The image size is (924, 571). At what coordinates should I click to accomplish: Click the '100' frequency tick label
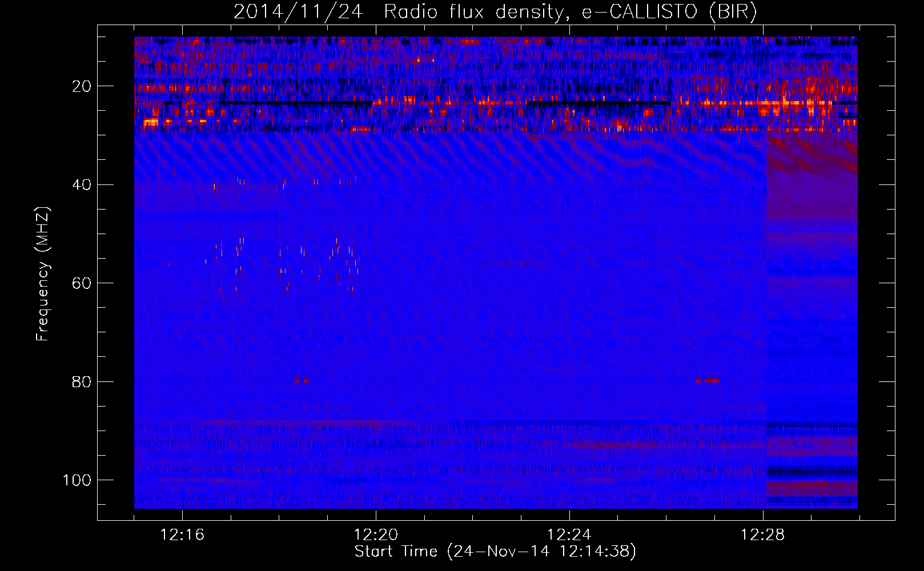(77, 480)
